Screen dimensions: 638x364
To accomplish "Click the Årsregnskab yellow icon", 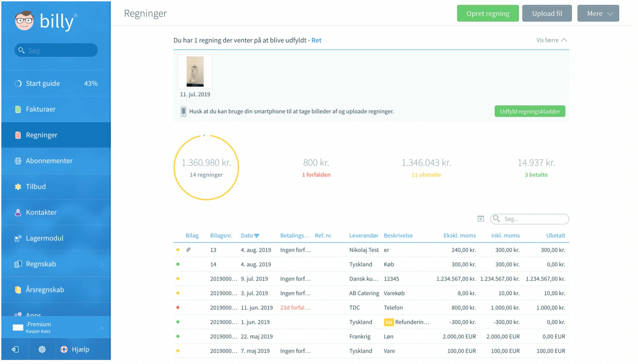I will click(x=18, y=290).
